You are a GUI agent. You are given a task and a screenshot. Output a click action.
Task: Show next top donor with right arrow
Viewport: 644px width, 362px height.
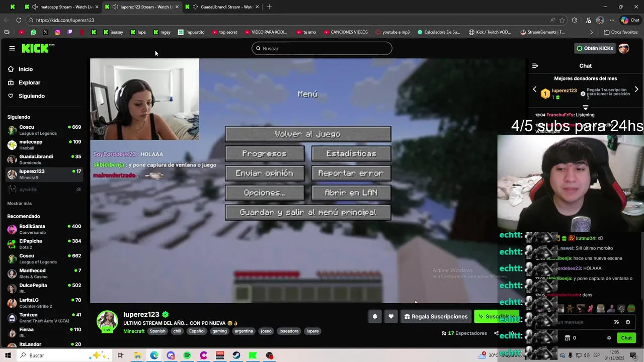point(636,89)
